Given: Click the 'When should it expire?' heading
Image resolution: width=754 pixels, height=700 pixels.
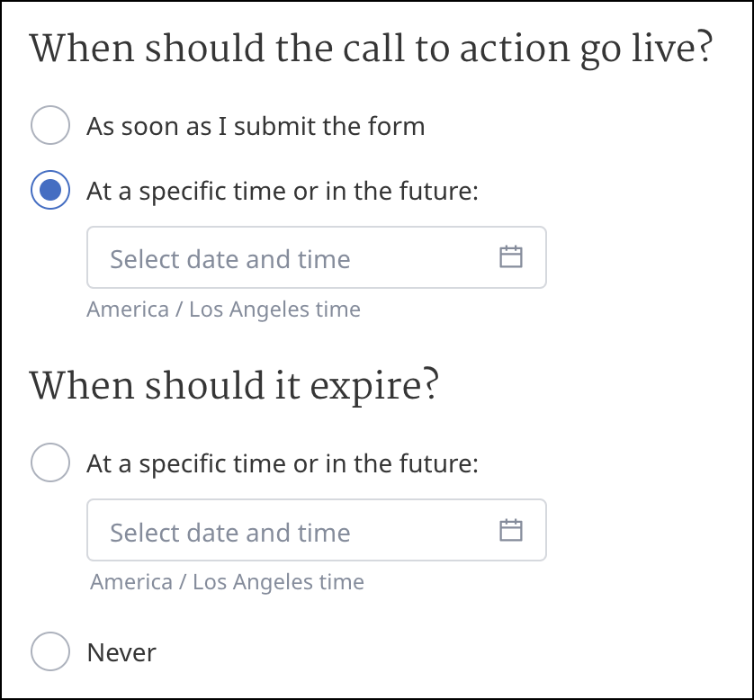Looking at the screenshot, I should click(x=234, y=386).
